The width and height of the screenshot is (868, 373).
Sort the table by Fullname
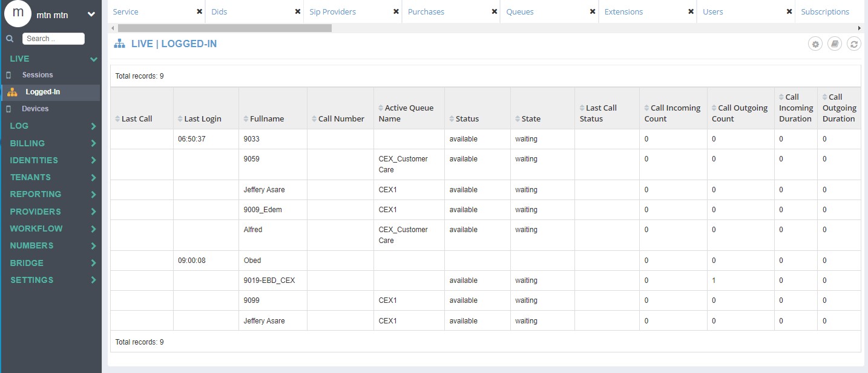click(x=263, y=119)
